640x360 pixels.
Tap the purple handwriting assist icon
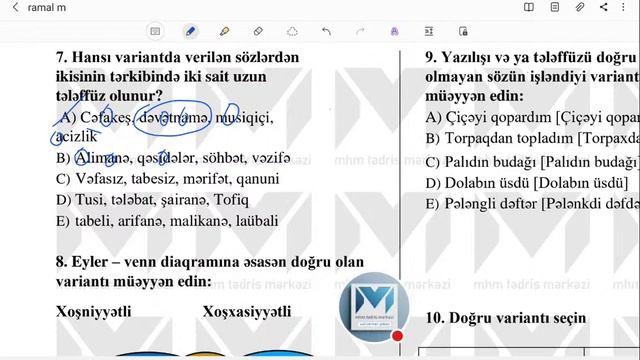coord(394,31)
